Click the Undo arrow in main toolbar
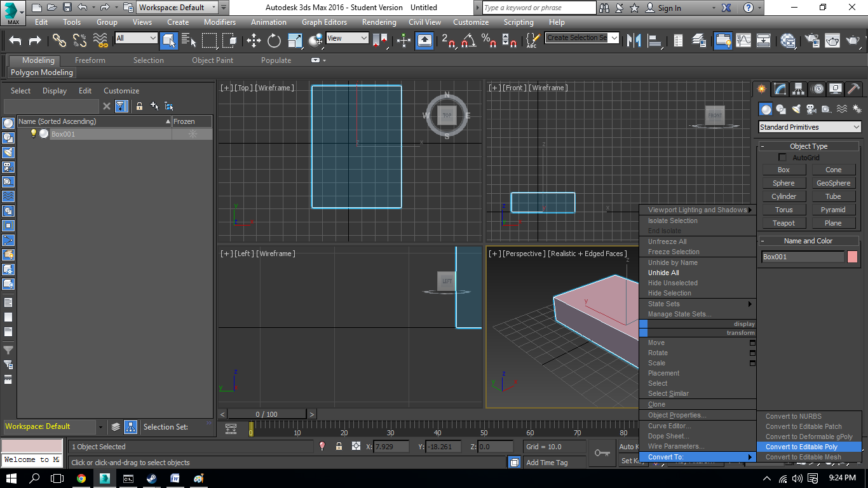This screenshot has width=868, height=488. pyautogui.click(x=15, y=41)
